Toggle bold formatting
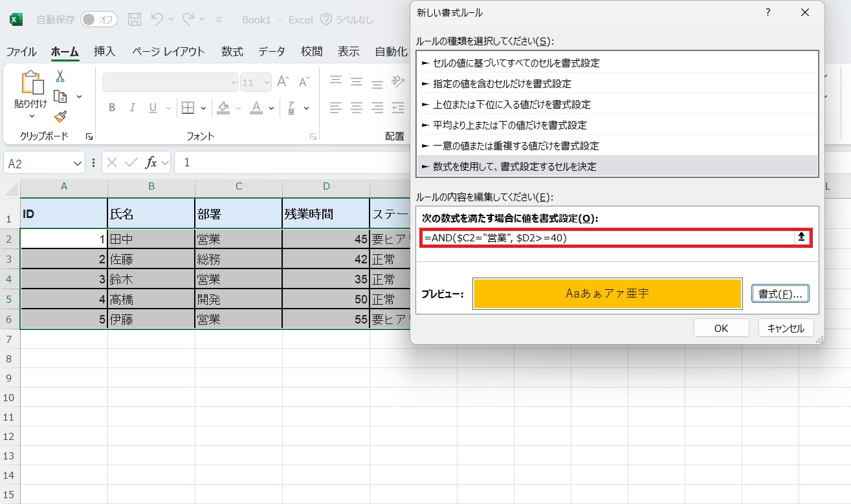 111,108
